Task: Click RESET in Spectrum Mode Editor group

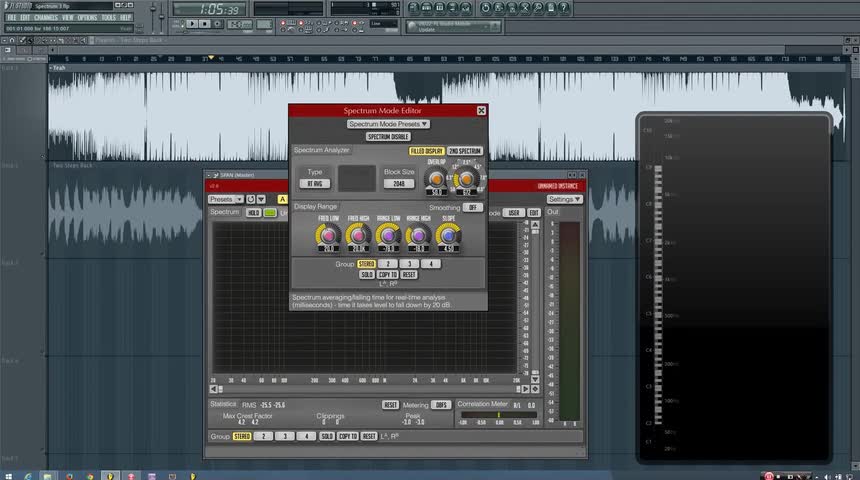Action: [x=409, y=274]
